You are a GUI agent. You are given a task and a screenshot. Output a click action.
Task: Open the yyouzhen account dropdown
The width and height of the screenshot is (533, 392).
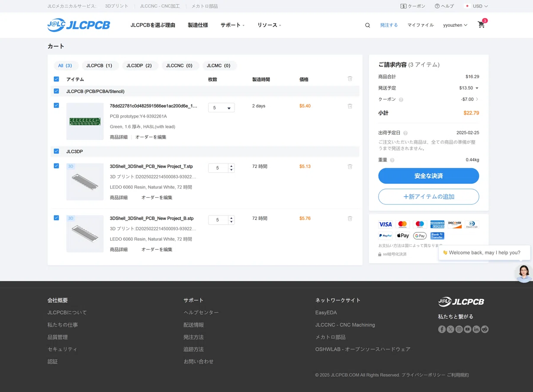point(455,25)
